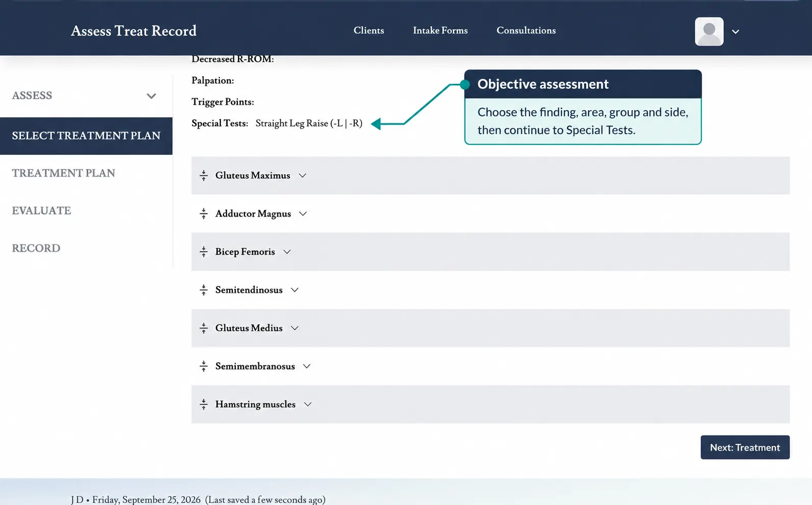Click the drag handle icon beside Gluteus Maximus
This screenshot has width=812, height=505.
click(204, 176)
